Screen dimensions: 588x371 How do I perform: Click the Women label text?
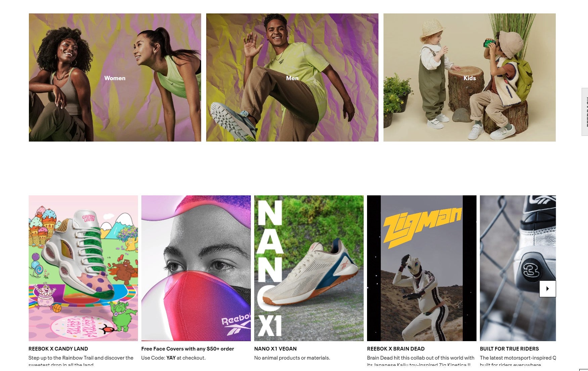(x=115, y=78)
